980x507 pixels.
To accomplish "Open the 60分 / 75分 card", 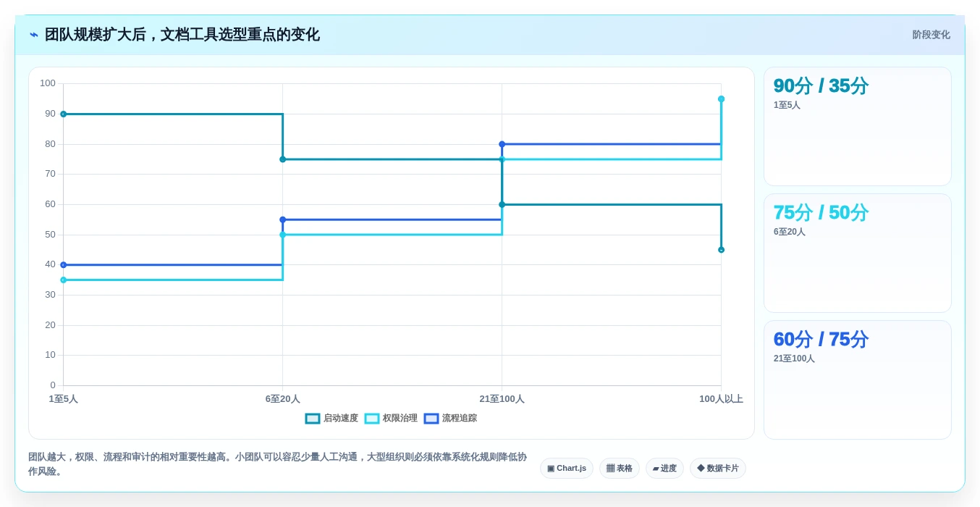I will coord(858,380).
